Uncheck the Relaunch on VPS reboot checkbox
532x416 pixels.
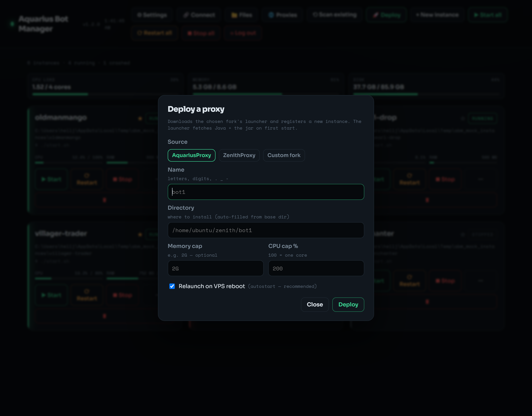(172, 286)
